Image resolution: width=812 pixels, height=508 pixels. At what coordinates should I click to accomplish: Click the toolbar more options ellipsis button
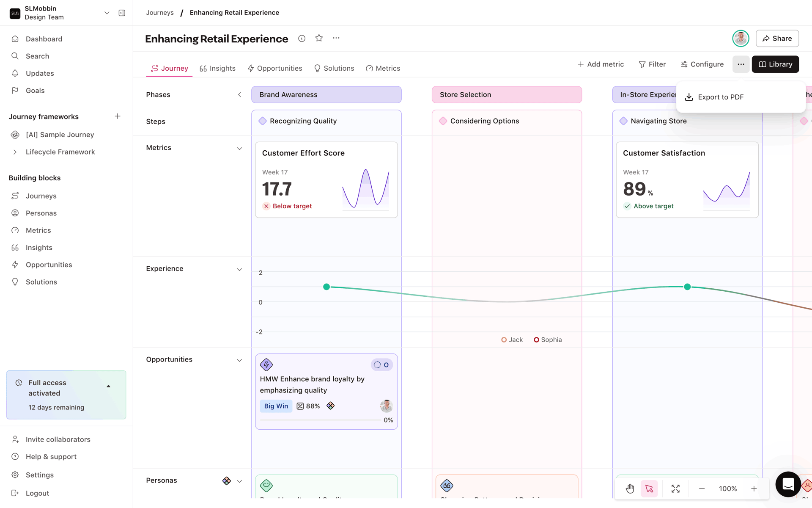741,64
